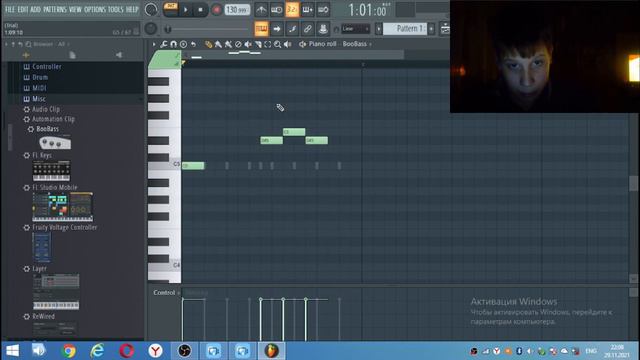Screen dimensions: 640x360
Task: Open the BooBass target channel dropdown
Action: (x=357, y=44)
